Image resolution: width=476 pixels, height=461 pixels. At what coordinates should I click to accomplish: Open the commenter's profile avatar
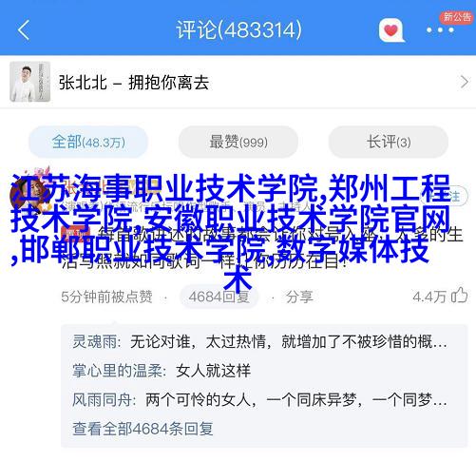(26, 194)
